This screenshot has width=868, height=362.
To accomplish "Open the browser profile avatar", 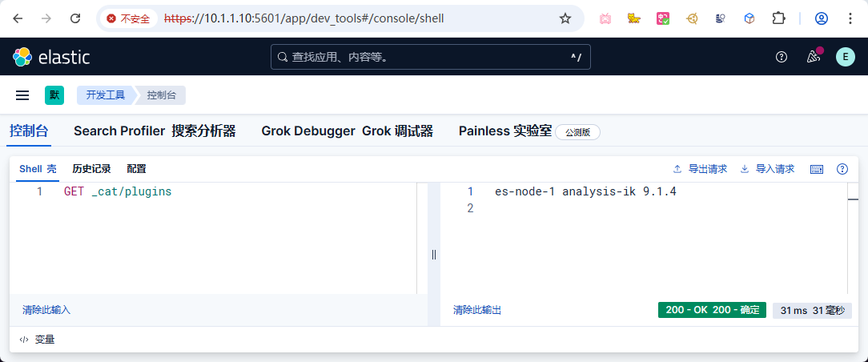I will click(822, 18).
